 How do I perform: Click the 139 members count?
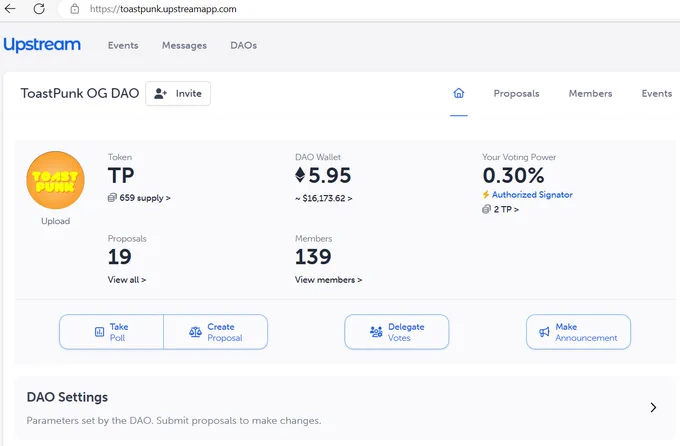(313, 257)
